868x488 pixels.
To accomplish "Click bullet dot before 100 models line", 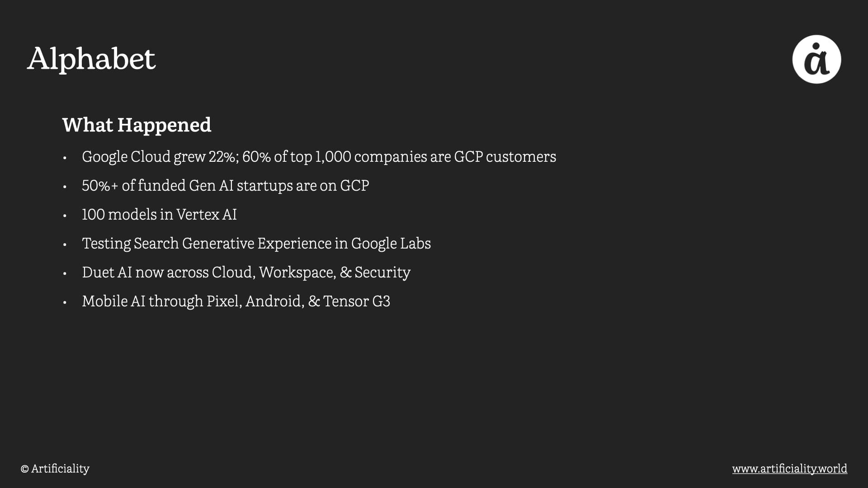I will coord(65,216).
